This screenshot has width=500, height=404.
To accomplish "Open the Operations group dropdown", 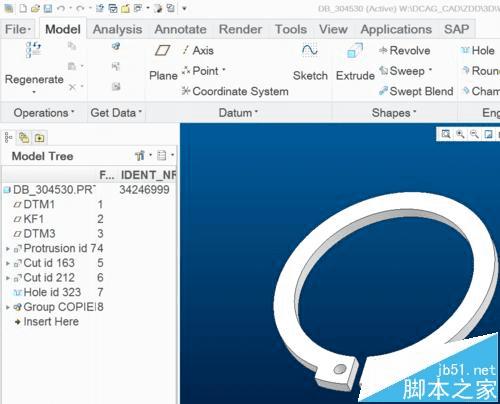I will point(44,113).
